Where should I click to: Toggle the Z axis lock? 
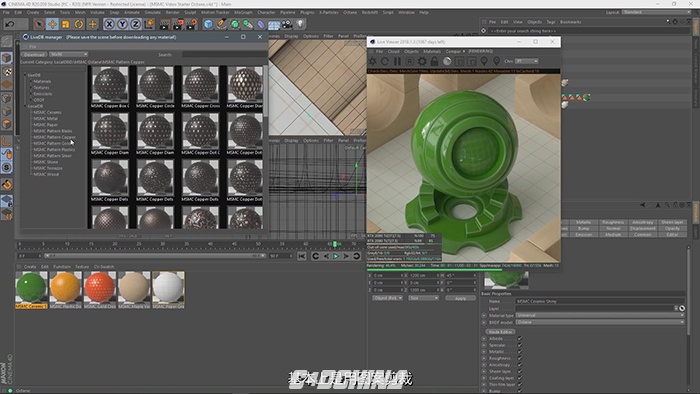click(x=135, y=24)
